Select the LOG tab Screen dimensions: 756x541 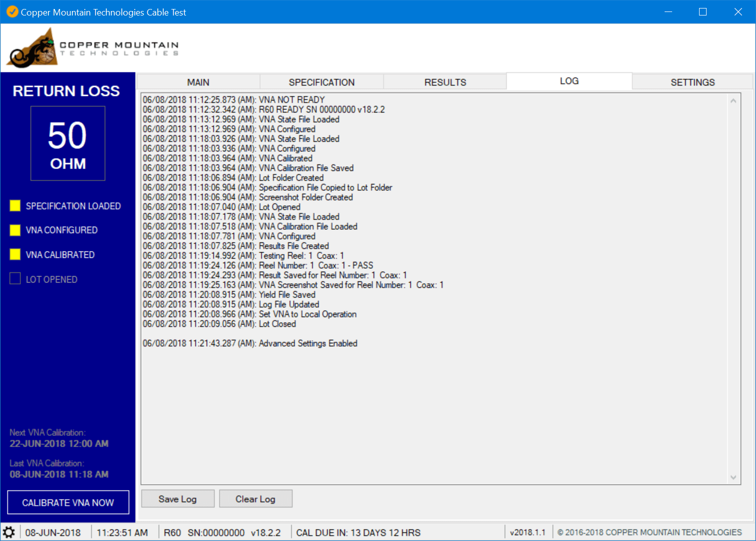(569, 81)
